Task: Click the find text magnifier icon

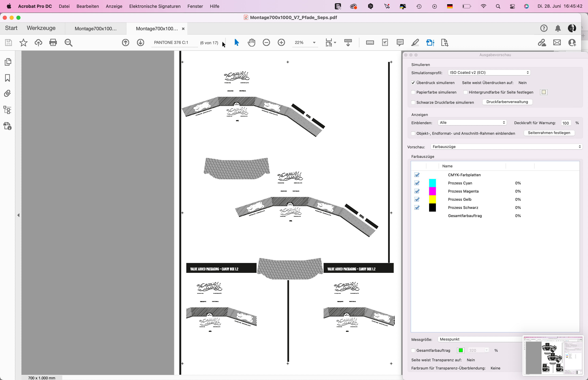Action: (x=68, y=43)
